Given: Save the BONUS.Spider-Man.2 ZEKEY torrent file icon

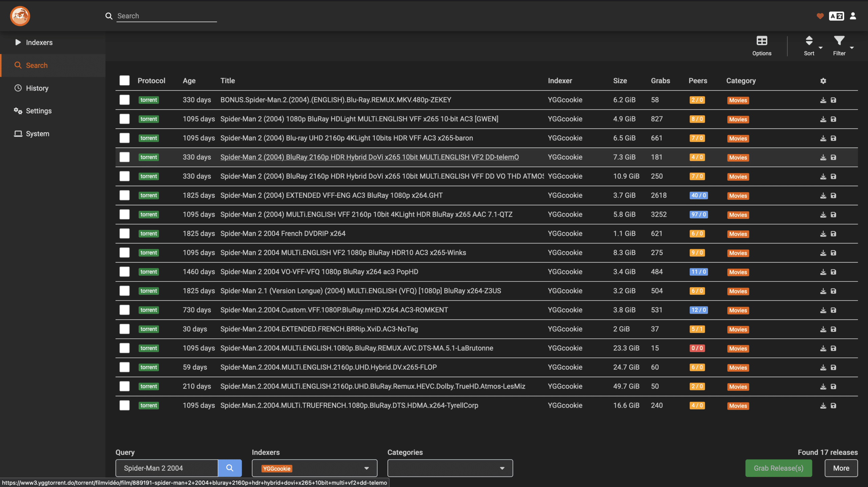Looking at the screenshot, I should coord(833,100).
